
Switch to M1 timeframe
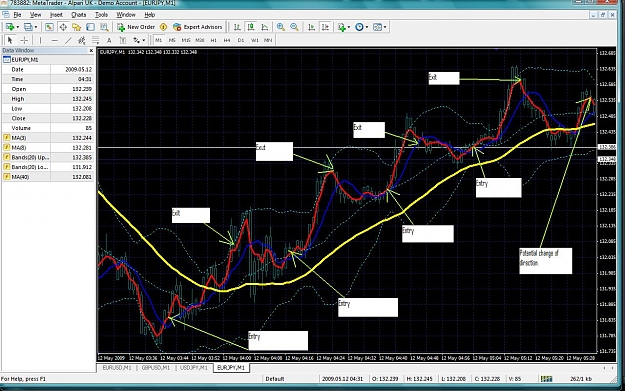159,40
